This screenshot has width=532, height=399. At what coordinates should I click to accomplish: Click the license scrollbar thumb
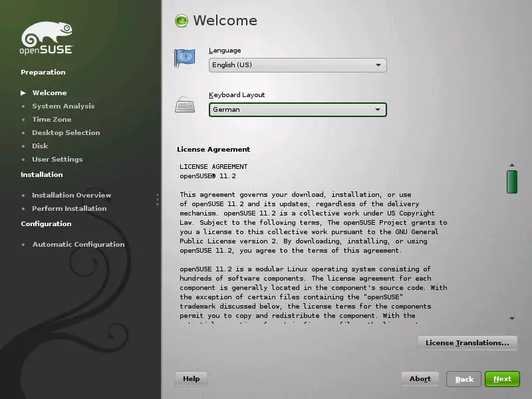point(512,182)
